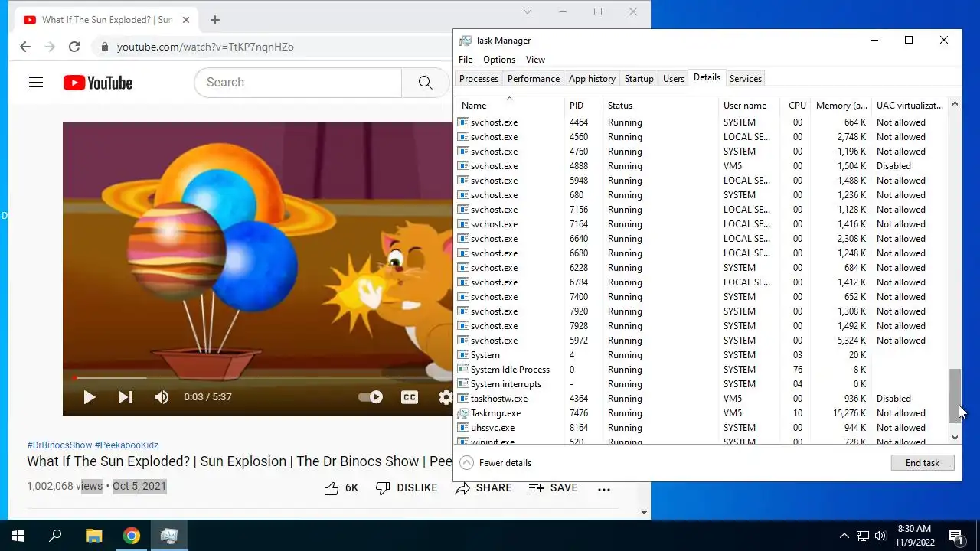Dislike the video
This screenshot has width=980, height=551.
(407, 488)
